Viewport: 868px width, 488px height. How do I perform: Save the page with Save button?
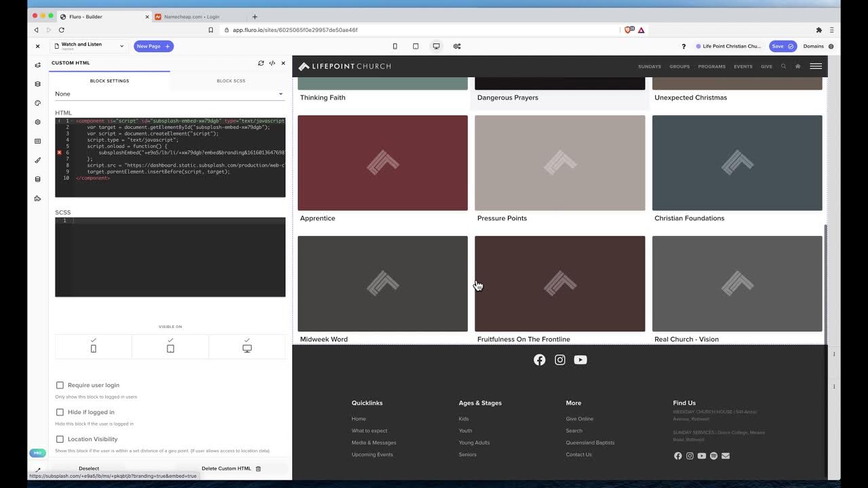click(x=783, y=46)
